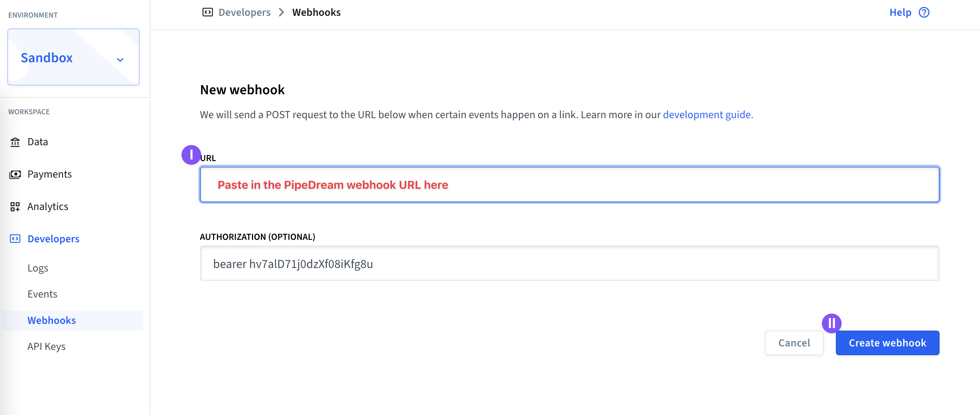The width and height of the screenshot is (980, 415).
Task: Cancel the new webhook form
Action: click(794, 343)
